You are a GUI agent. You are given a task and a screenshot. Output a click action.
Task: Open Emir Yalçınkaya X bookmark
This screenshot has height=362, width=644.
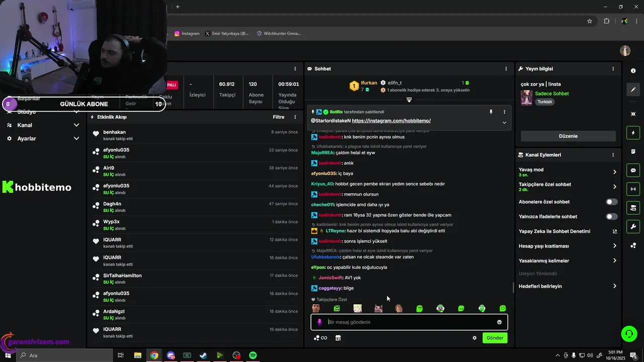point(227,34)
